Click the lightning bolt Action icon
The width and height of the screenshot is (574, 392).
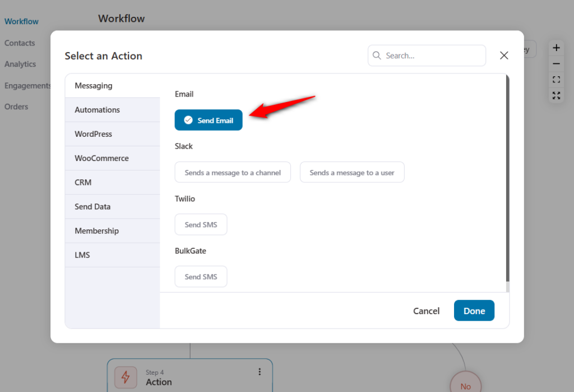(x=126, y=377)
